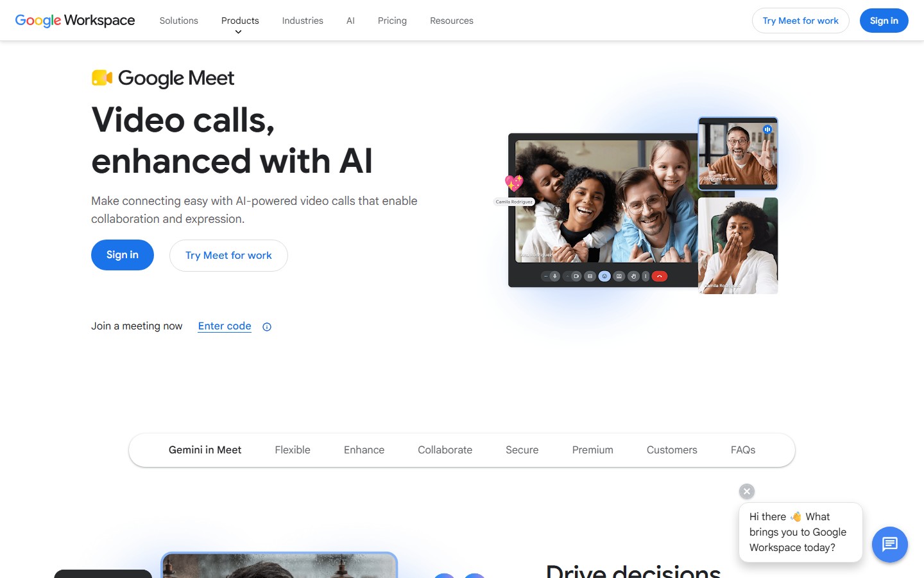Jump to the Flexible section tab

(293, 450)
